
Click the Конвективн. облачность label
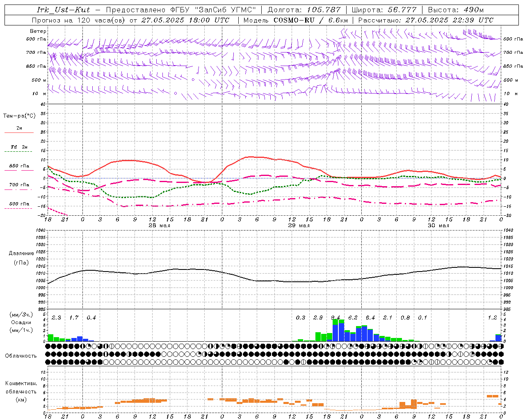21,388
